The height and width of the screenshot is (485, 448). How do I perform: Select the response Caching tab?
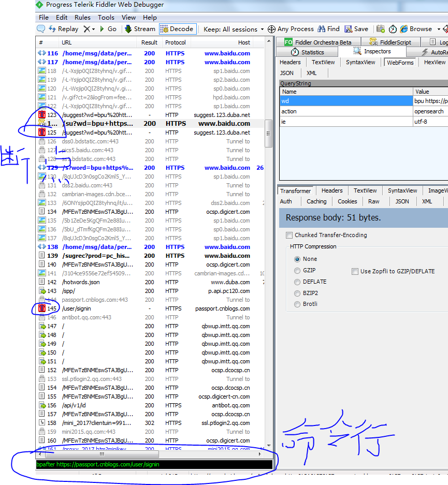tap(316, 201)
